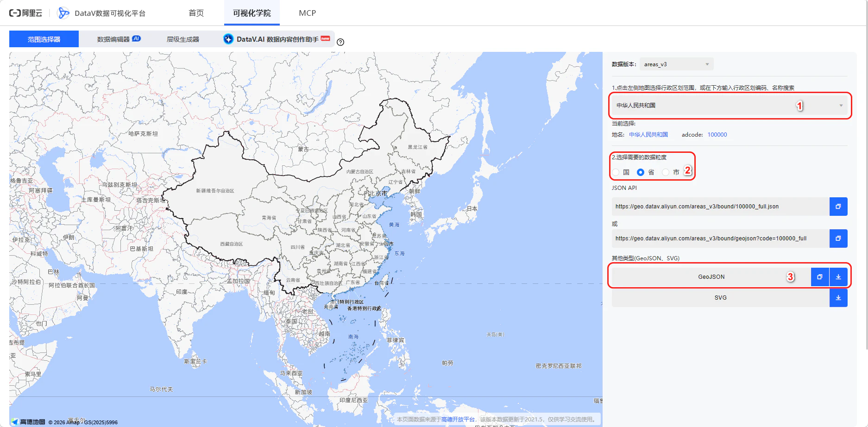Copy the geojson?code JSON API URL
Screen dimensions: 868x427
click(838, 239)
